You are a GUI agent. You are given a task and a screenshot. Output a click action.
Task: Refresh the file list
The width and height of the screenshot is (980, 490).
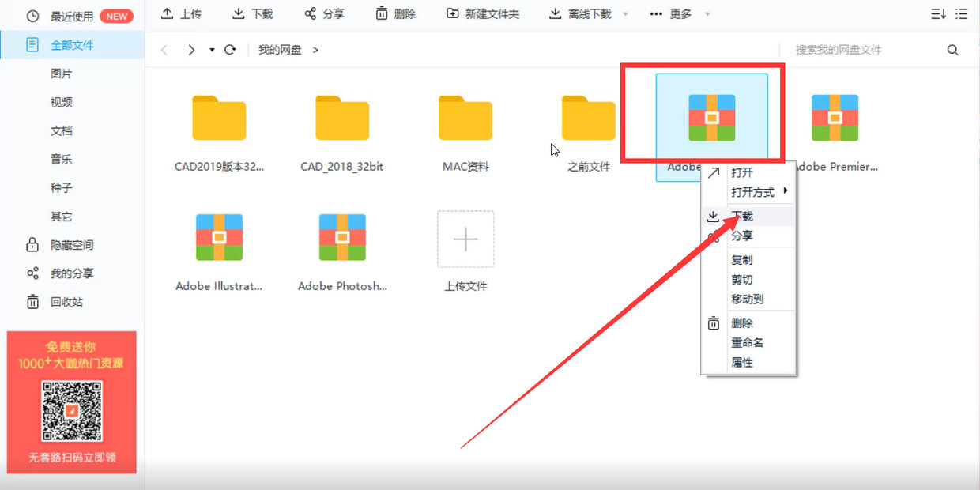230,50
